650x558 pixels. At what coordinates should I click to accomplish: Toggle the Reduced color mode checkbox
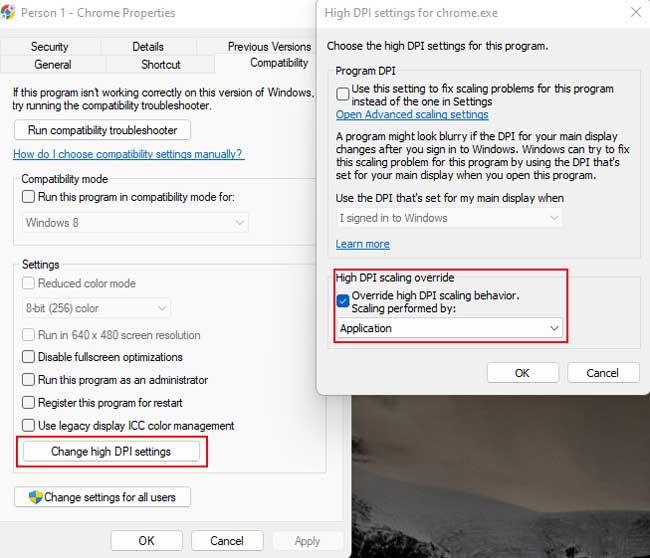coord(28,283)
